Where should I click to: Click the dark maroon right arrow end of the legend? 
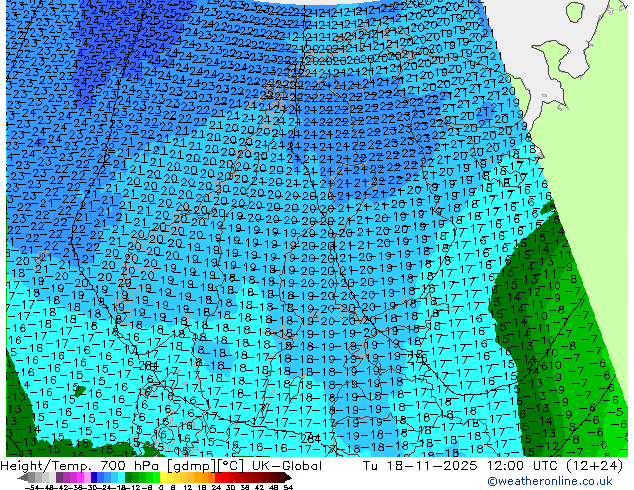(x=287, y=477)
